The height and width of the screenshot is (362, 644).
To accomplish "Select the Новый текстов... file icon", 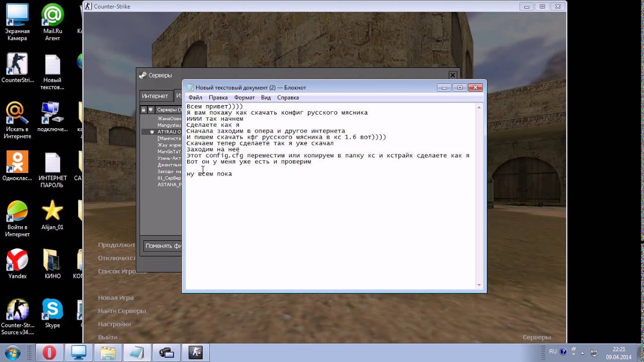I will [52, 72].
